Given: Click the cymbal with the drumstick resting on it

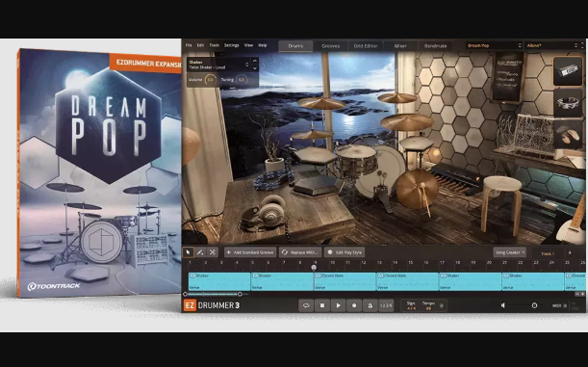Looking at the screenshot, I should click(417, 189).
